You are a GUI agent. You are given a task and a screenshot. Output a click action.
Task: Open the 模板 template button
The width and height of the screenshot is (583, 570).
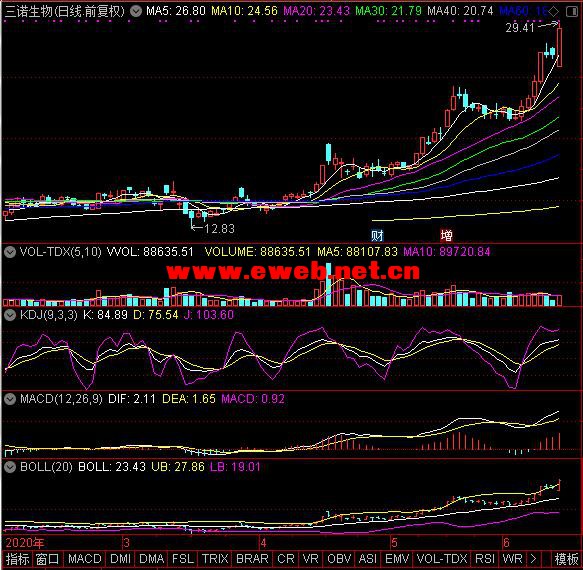coord(566,559)
